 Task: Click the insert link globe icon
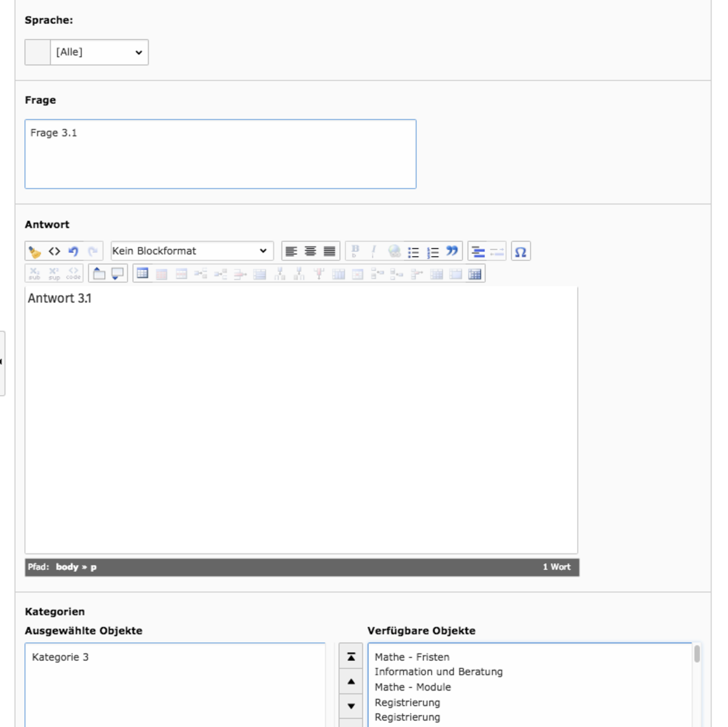(394, 251)
